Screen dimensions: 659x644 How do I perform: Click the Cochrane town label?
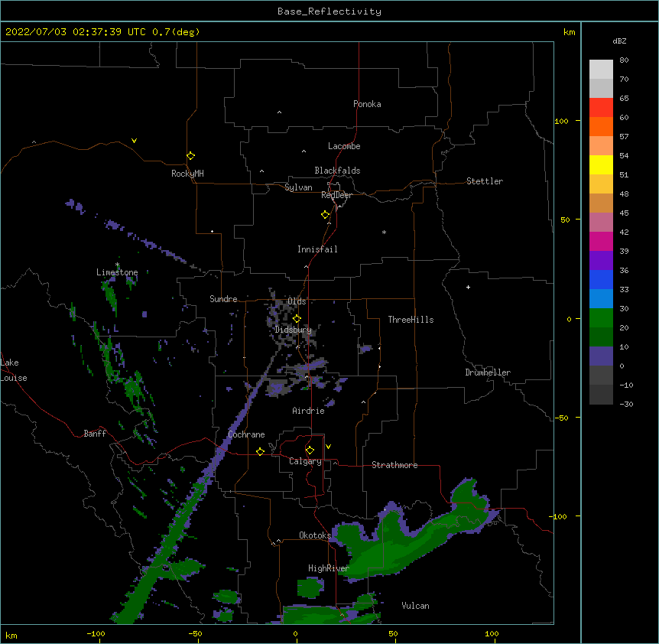246,434
